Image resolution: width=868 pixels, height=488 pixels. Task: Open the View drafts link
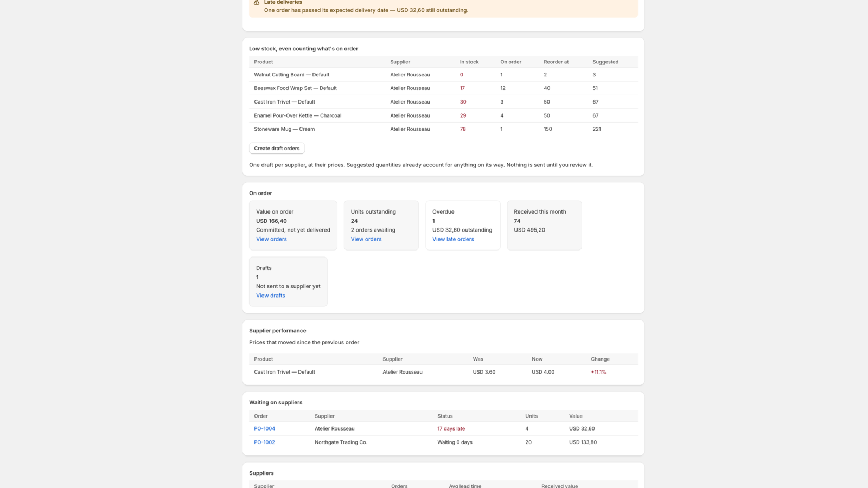[x=270, y=296]
